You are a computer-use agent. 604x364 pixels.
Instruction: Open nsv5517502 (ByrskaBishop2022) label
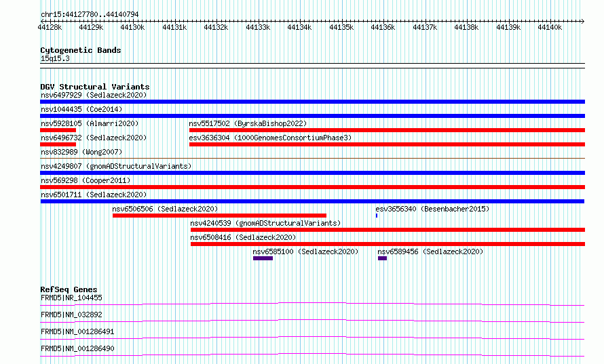tap(248, 123)
